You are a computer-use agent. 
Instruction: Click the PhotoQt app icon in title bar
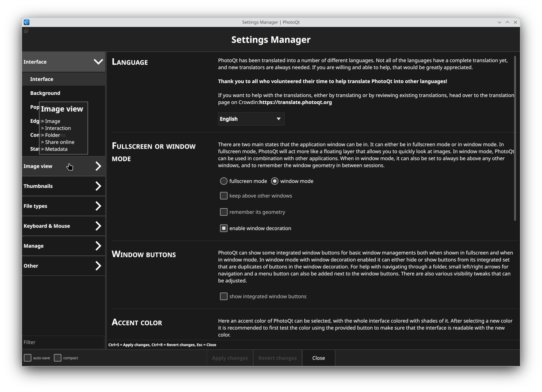coord(27,22)
